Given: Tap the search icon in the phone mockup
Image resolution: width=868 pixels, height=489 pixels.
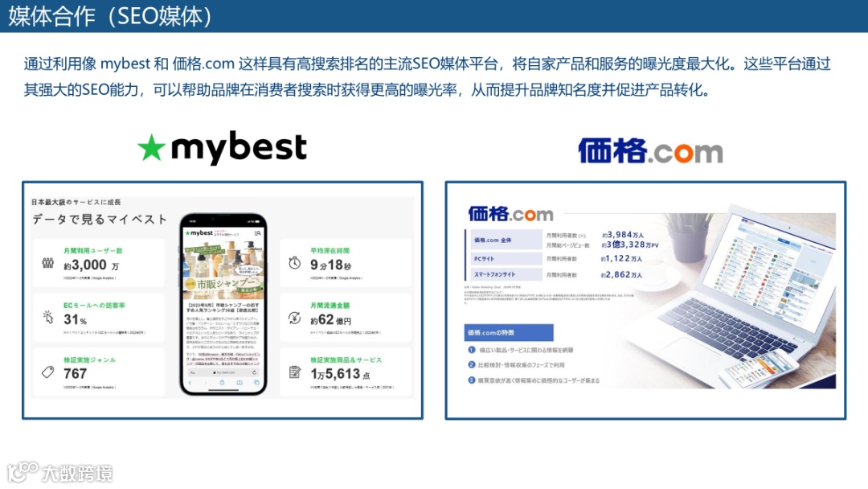Looking at the screenshot, I should click(257, 234).
